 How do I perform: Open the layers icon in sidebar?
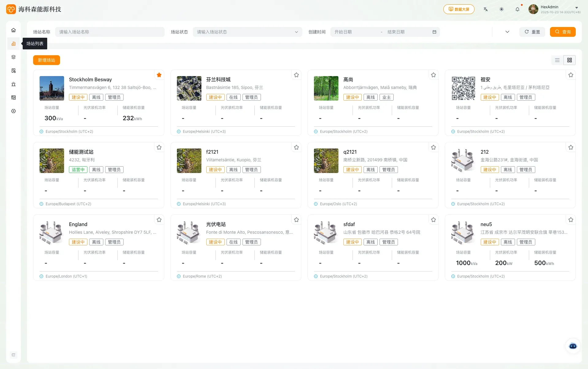[13, 57]
